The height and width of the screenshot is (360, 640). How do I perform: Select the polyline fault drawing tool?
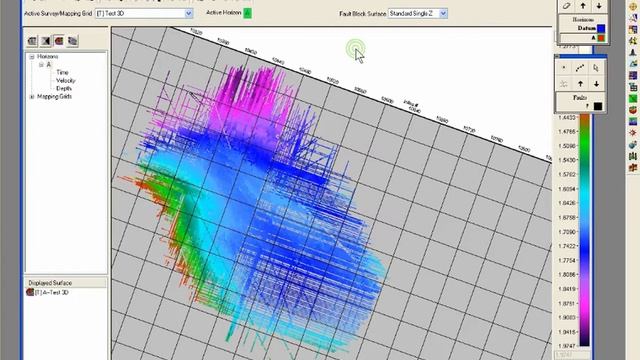(580, 68)
